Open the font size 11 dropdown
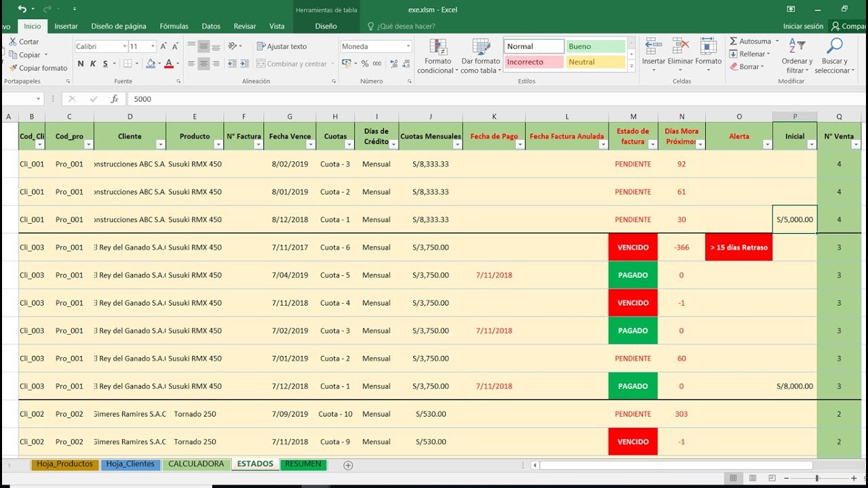The image size is (868, 488). pyautogui.click(x=153, y=46)
